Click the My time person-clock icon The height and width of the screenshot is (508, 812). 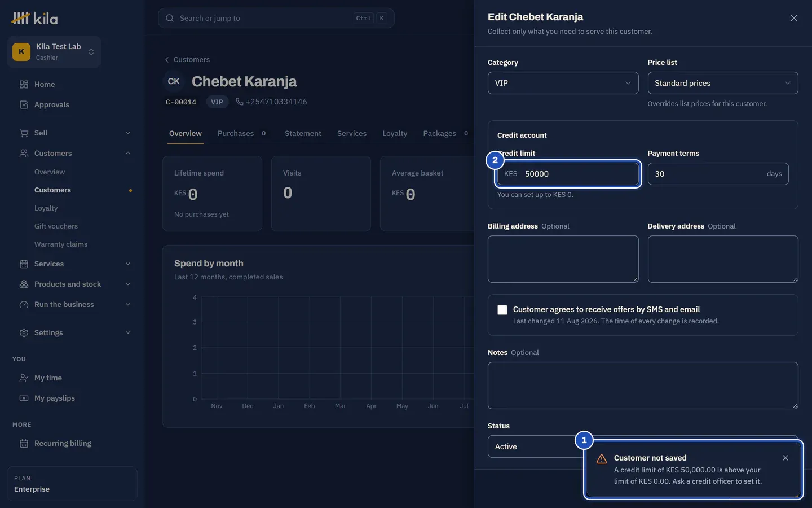pyautogui.click(x=24, y=378)
